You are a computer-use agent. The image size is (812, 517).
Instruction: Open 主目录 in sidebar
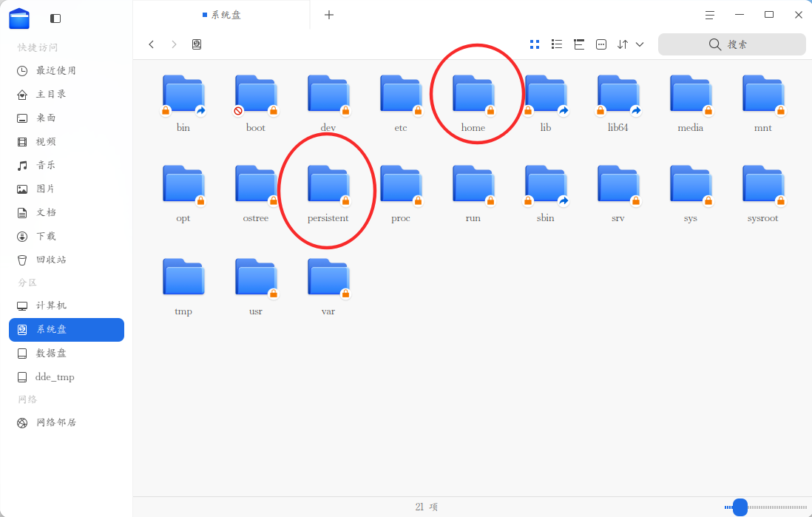[67, 94]
